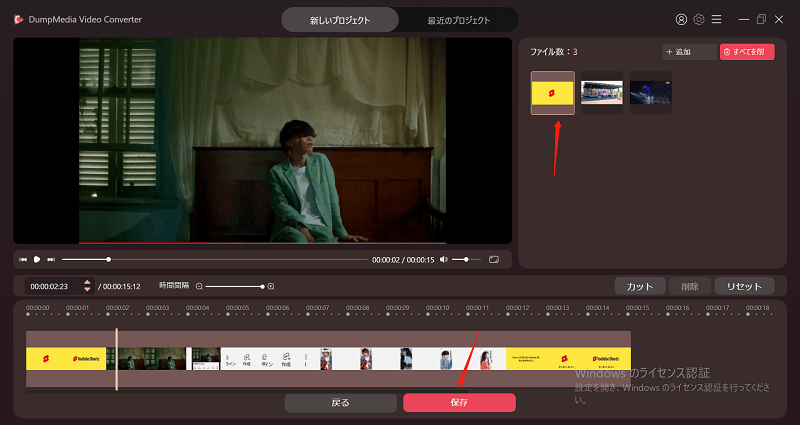This screenshot has width=800, height=425.
Task: Select the yellow YouTube Shorts thumbnail
Action: pyautogui.click(x=553, y=93)
